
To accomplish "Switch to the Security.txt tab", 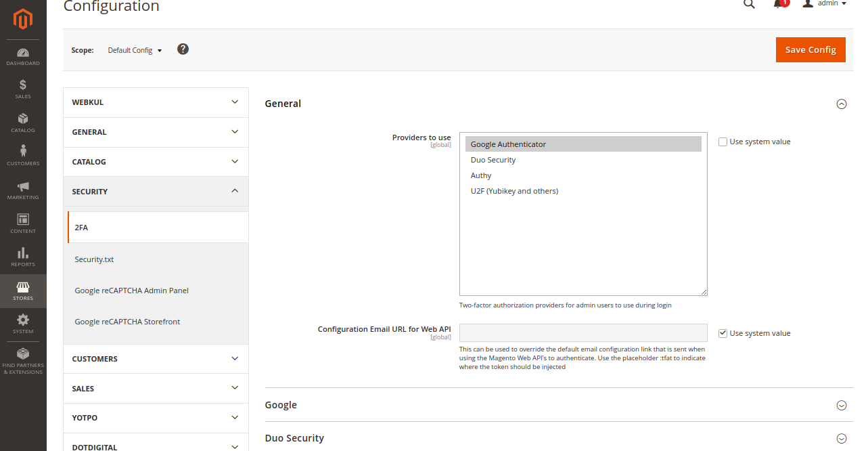I will tap(94, 259).
